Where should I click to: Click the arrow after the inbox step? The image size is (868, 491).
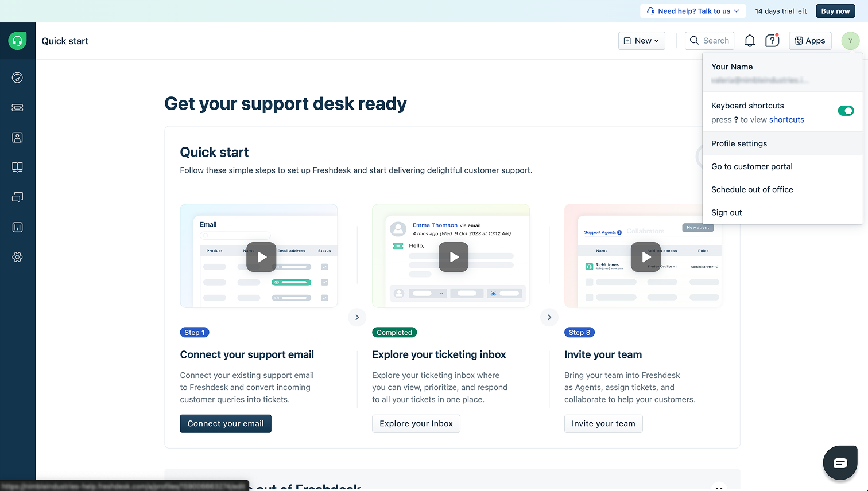549,317
